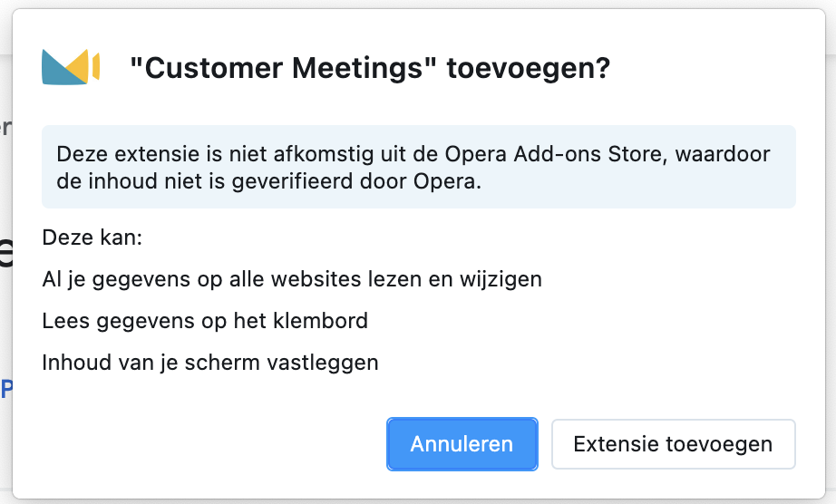
Task: Click the cut-off gray text at left edge
Action: click(x=5, y=127)
